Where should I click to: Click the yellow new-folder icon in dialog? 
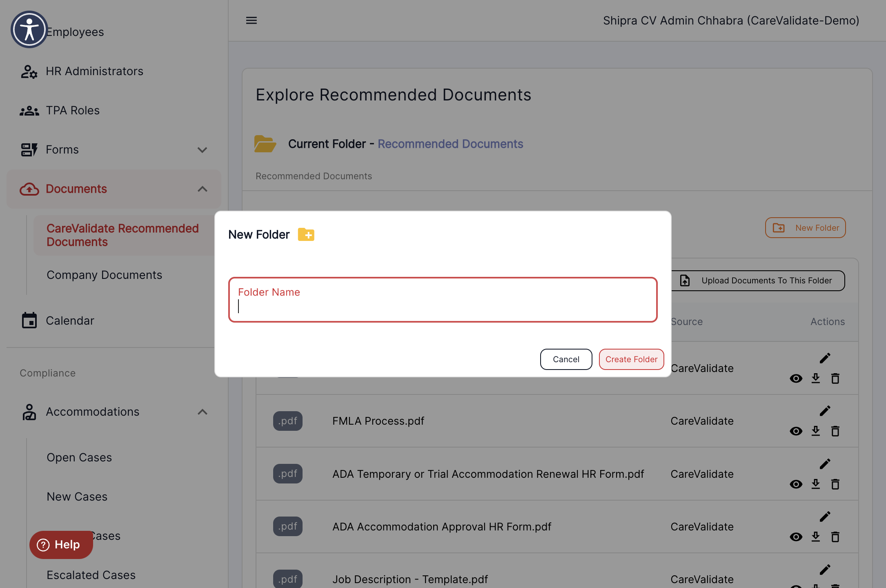coord(306,235)
